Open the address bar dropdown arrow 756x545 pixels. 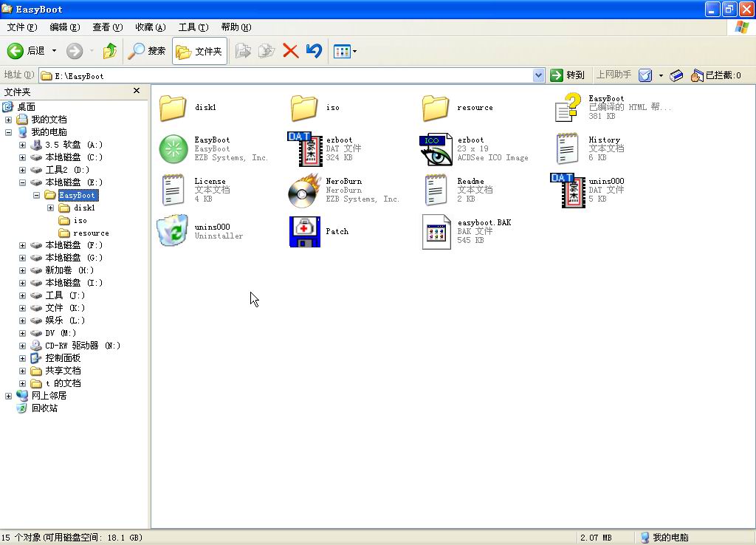pos(538,75)
